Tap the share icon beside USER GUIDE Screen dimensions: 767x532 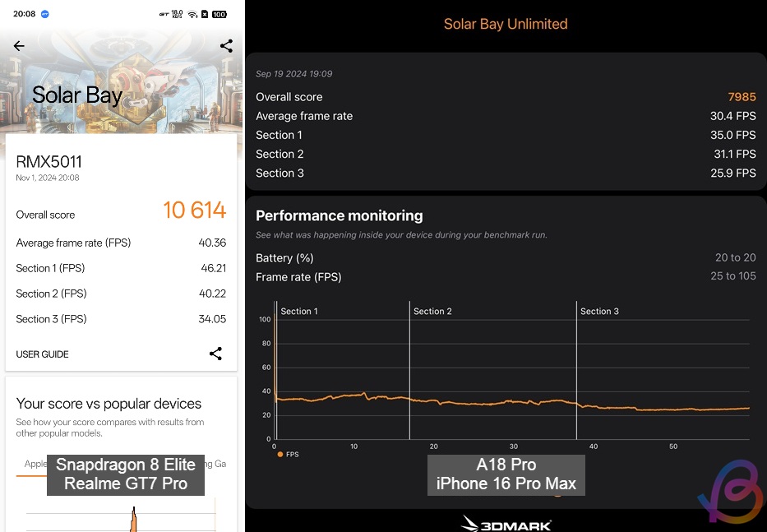coord(215,354)
